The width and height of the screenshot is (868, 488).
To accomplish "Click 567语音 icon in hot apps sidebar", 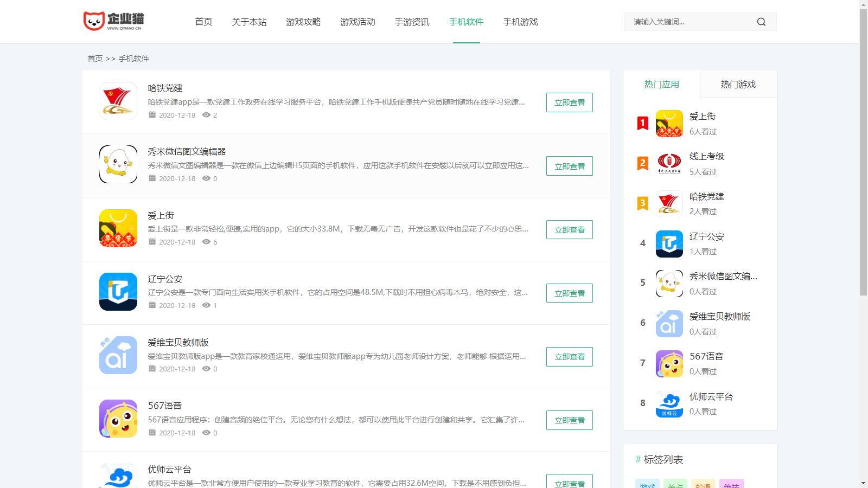I will (669, 363).
